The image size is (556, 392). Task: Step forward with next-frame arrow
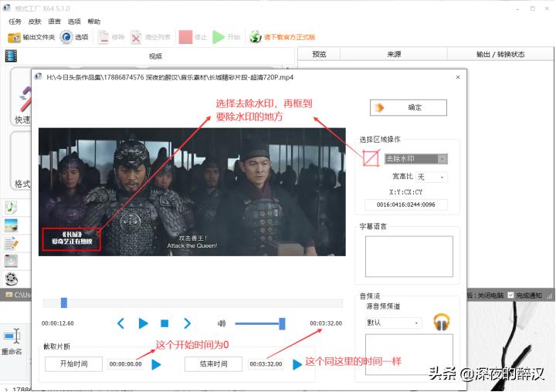click(187, 323)
